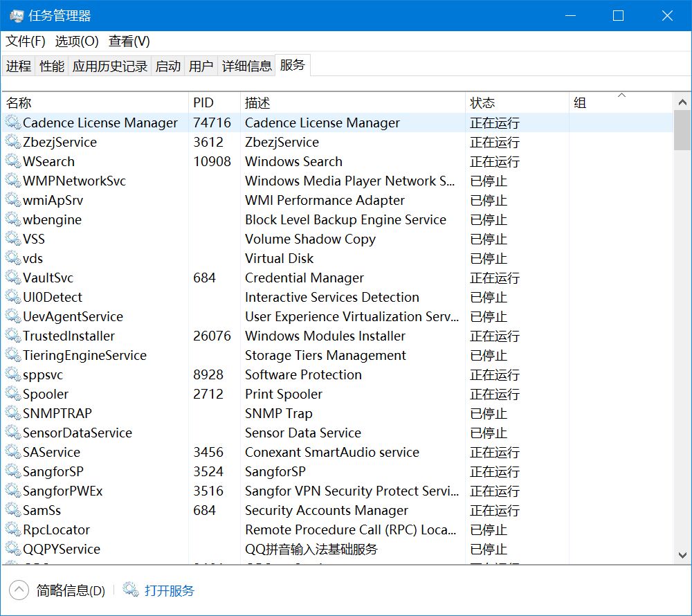Select the 服务 tab
The width and height of the screenshot is (692, 616).
pos(293,65)
